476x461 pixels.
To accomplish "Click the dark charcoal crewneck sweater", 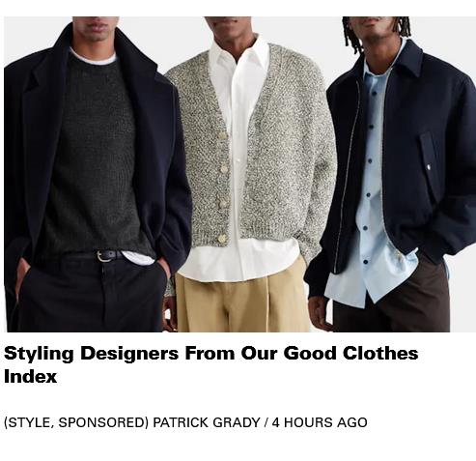I will [97, 155].
